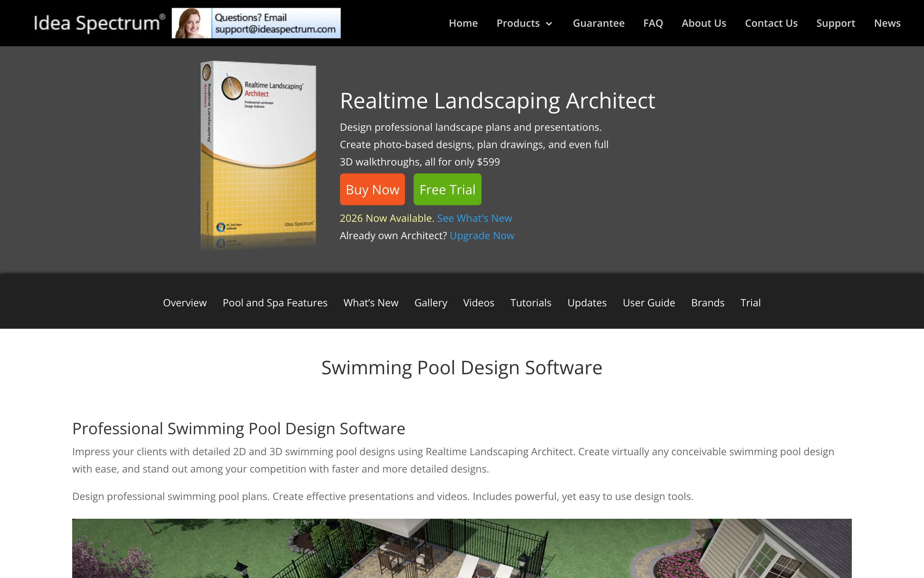
Task: Follow the Upgrade Now link
Action: 482,236
